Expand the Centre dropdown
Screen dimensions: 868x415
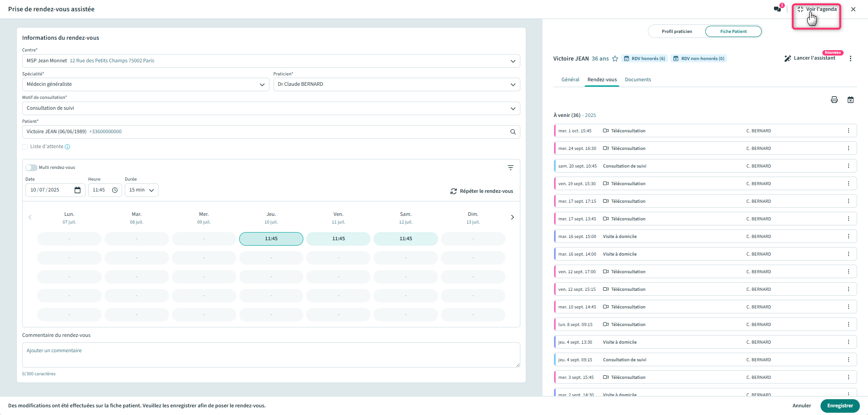pos(513,61)
